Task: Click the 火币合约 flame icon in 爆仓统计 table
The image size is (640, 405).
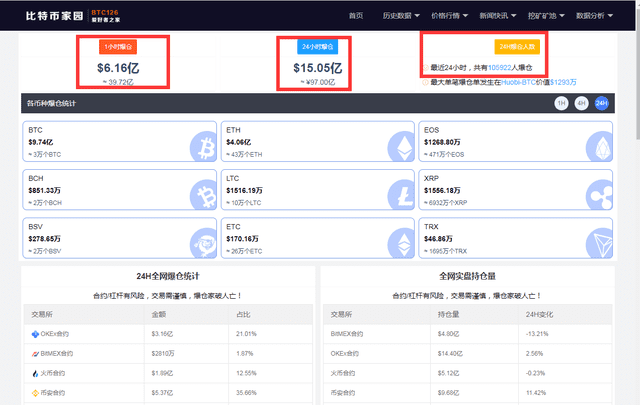Action: coord(35,373)
